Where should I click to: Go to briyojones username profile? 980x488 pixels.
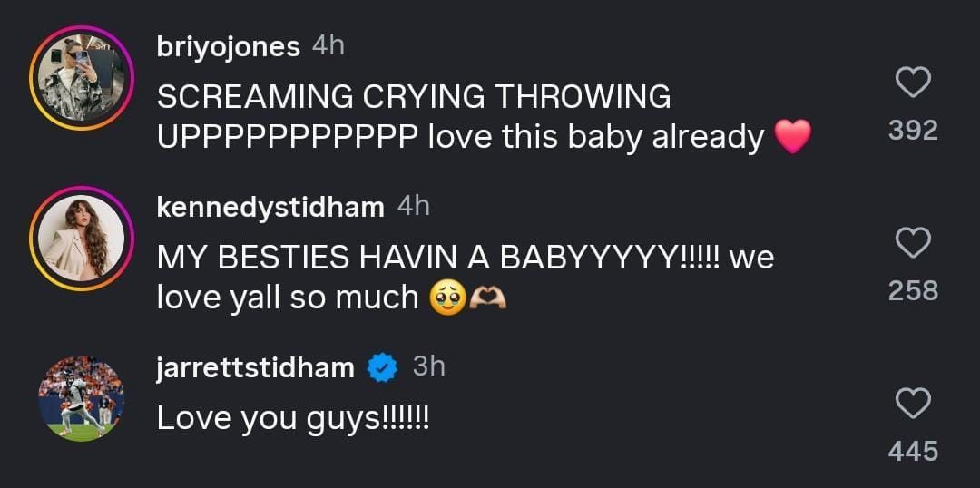click(228, 47)
